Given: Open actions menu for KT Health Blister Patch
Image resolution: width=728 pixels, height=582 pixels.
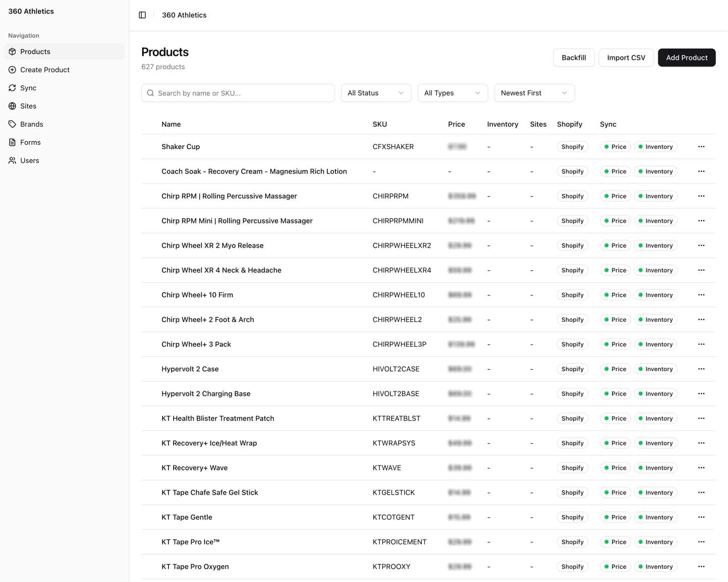Looking at the screenshot, I should click(x=701, y=419).
